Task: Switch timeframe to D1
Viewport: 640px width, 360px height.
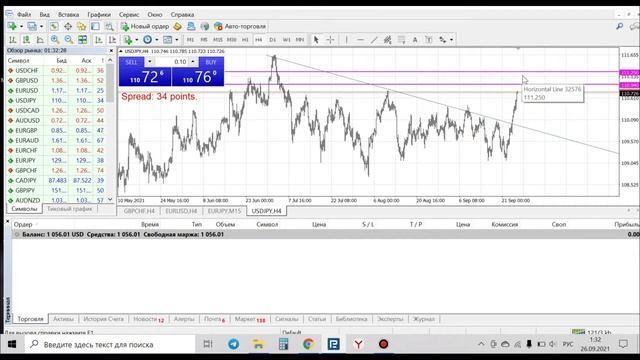Action: point(272,40)
